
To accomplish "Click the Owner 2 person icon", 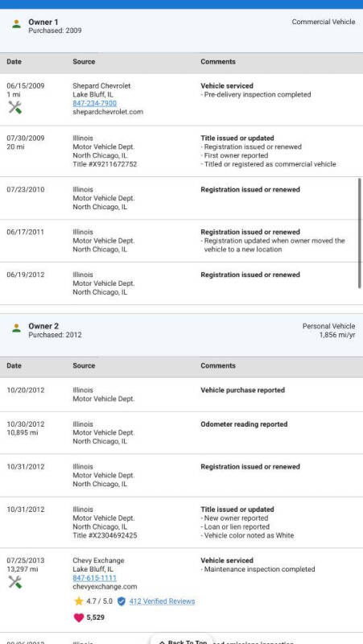I will coord(16,328).
